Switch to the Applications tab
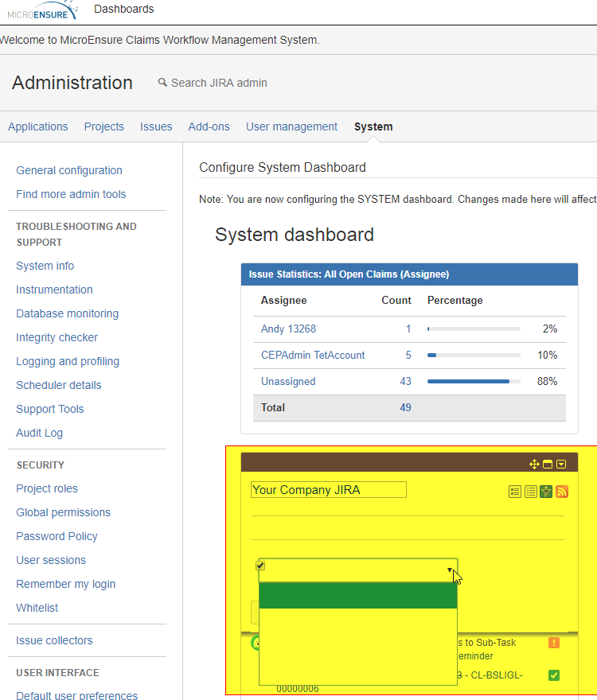The height and width of the screenshot is (700, 597). [38, 126]
